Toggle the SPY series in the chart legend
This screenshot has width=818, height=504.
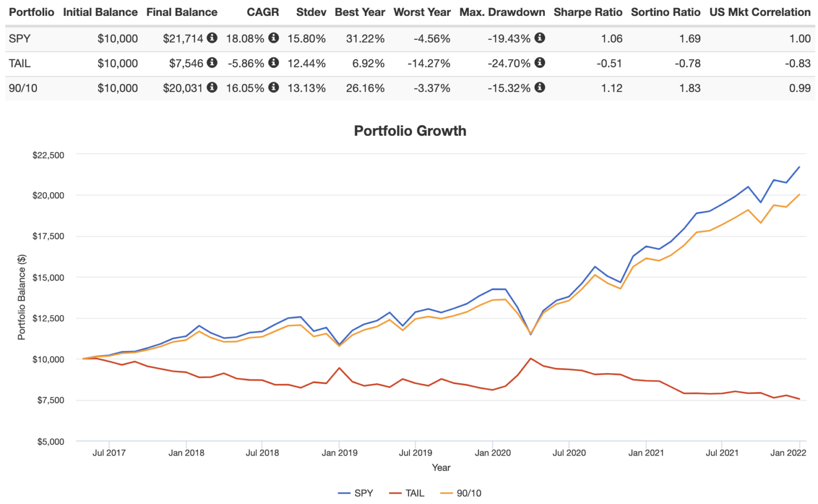coord(358,493)
